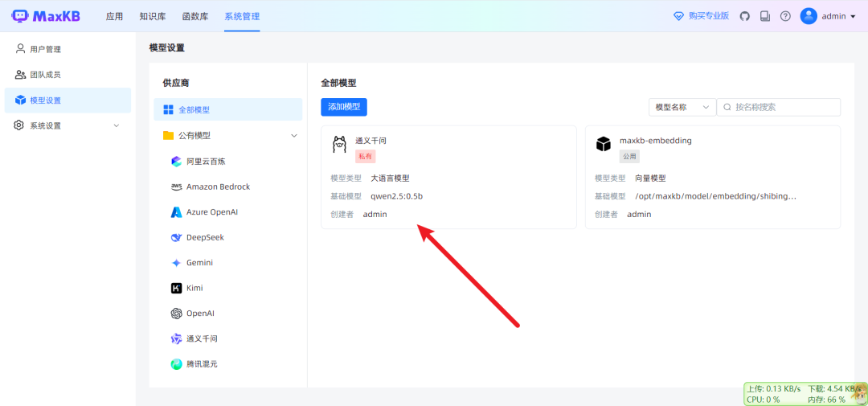The height and width of the screenshot is (406, 868).
Task: Select Kimi provider
Action: click(194, 288)
